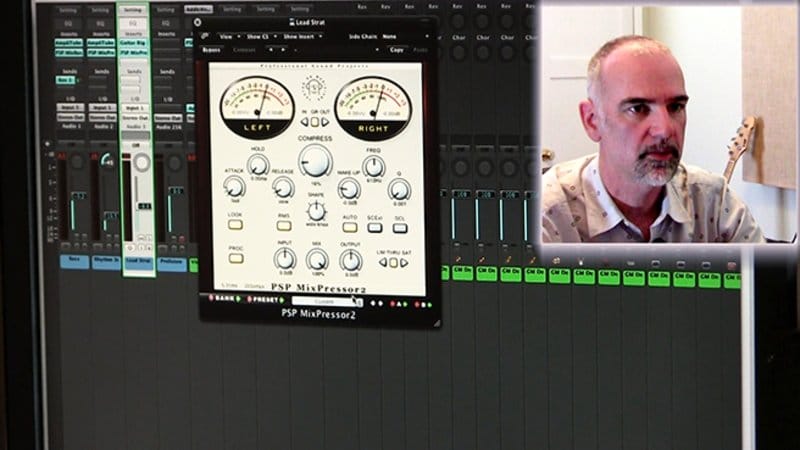The height and width of the screenshot is (450, 800).
Task: Click the power icon left of Lead Strat title
Action: coord(197,22)
